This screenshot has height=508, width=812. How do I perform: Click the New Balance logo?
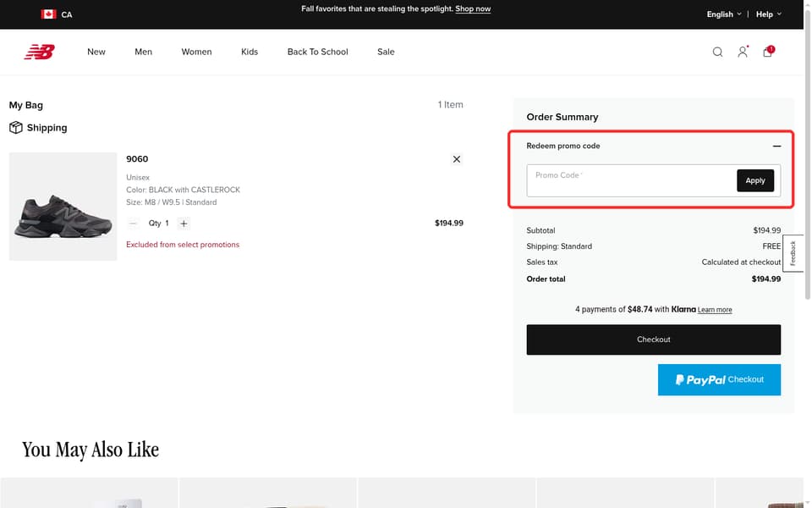[x=40, y=52]
